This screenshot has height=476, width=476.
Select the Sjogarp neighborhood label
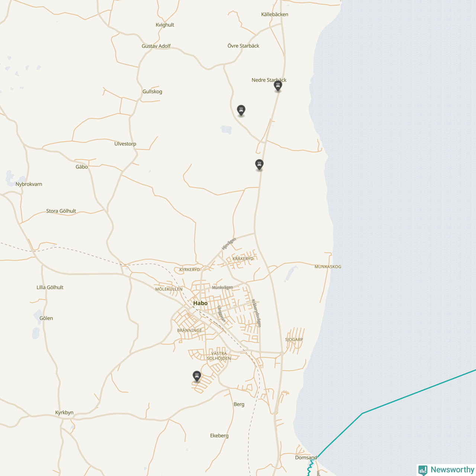(x=294, y=340)
